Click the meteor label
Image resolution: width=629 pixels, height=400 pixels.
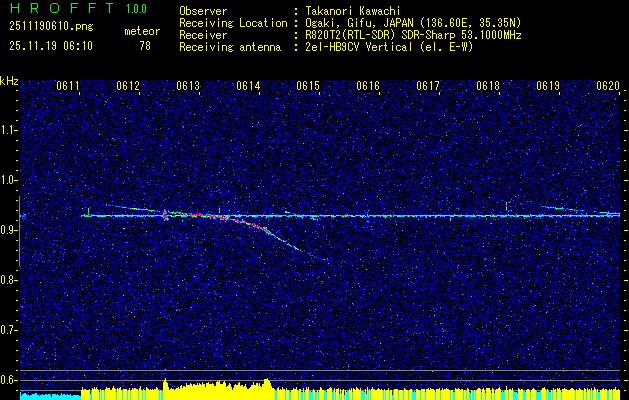click(x=142, y=31)
